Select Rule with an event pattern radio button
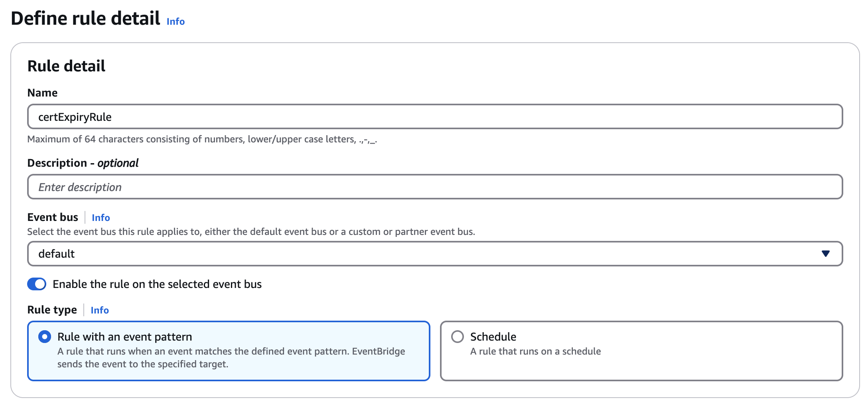This screenshot has height=406, width=868. (x=45, y=337)
